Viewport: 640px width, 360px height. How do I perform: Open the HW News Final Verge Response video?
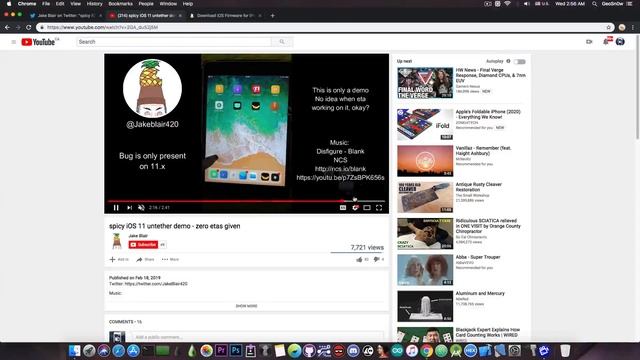click(x=490, y=76)
